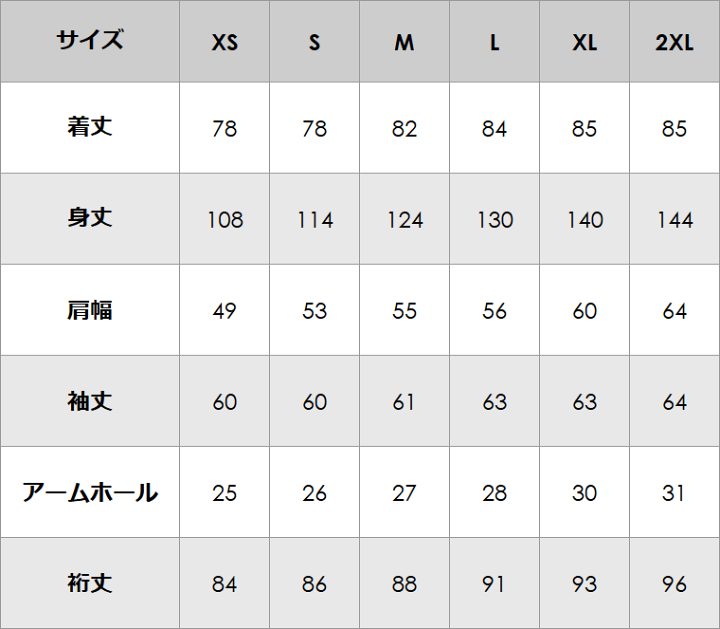The image size is (720, 629).
Task: Click the アームホール row label
Action: 90,492
